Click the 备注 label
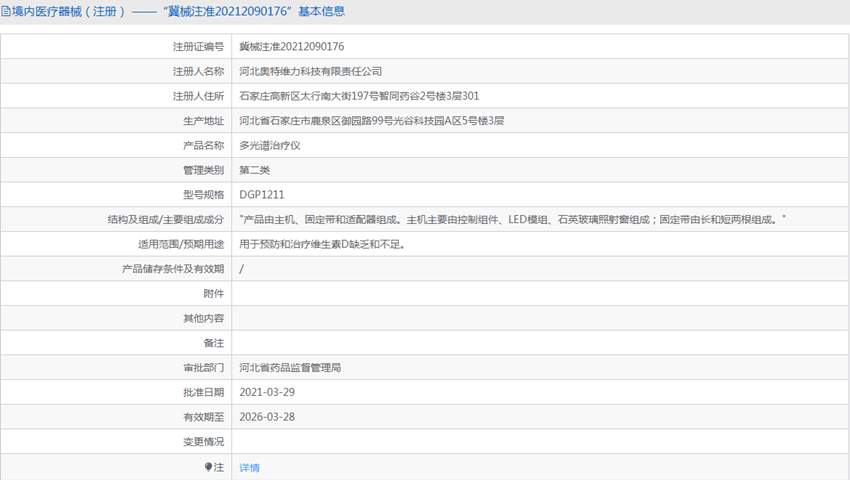 point(214,343)
